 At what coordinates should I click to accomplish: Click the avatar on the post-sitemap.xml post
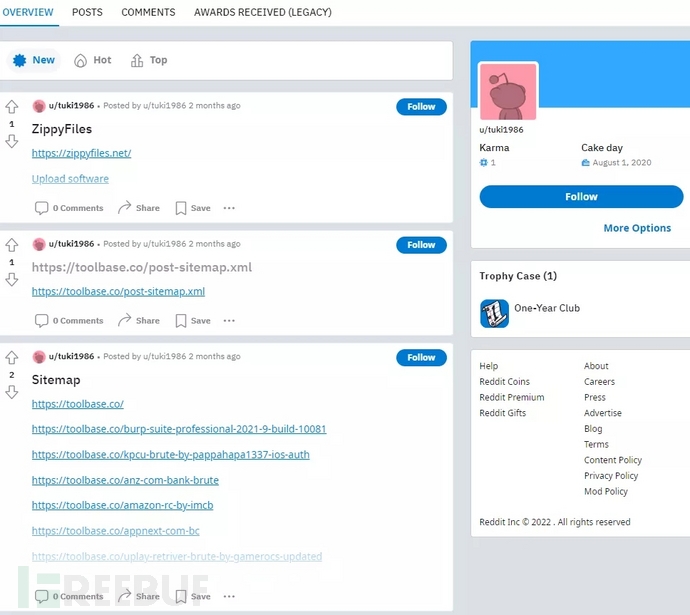coord(39,244)
